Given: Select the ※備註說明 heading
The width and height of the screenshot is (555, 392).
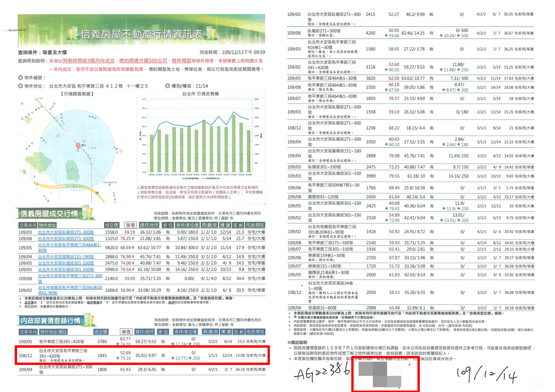Looking at the screenshot, I should (x=297, y=342).
